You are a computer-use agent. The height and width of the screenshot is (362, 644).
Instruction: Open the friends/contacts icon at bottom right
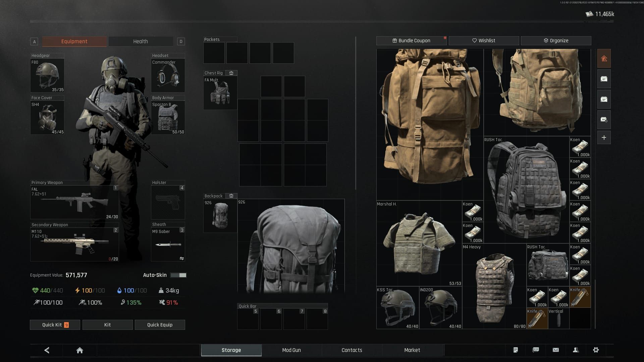point(576,350)
